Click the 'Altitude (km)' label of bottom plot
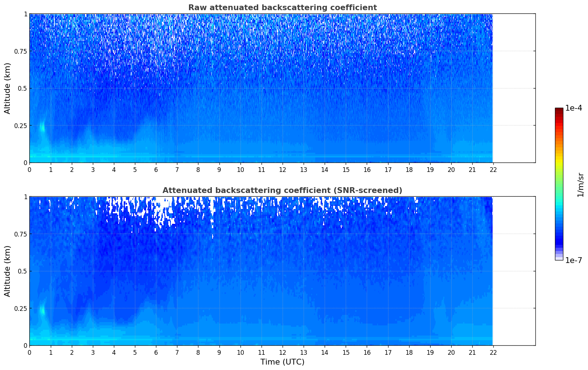588x370 pixels. point(8,271)
